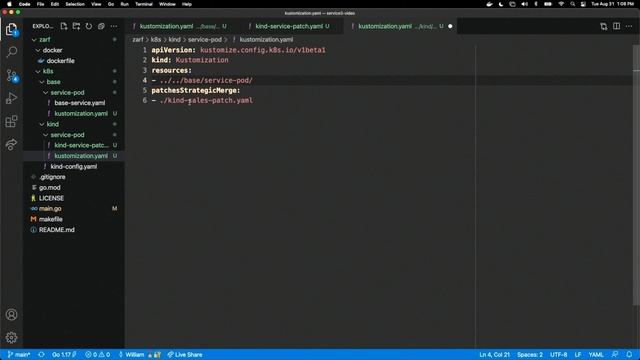Open the Search view in activity bar
This screenshot has width=640, height=360.
pyautogui.click(x=12, y=52)
